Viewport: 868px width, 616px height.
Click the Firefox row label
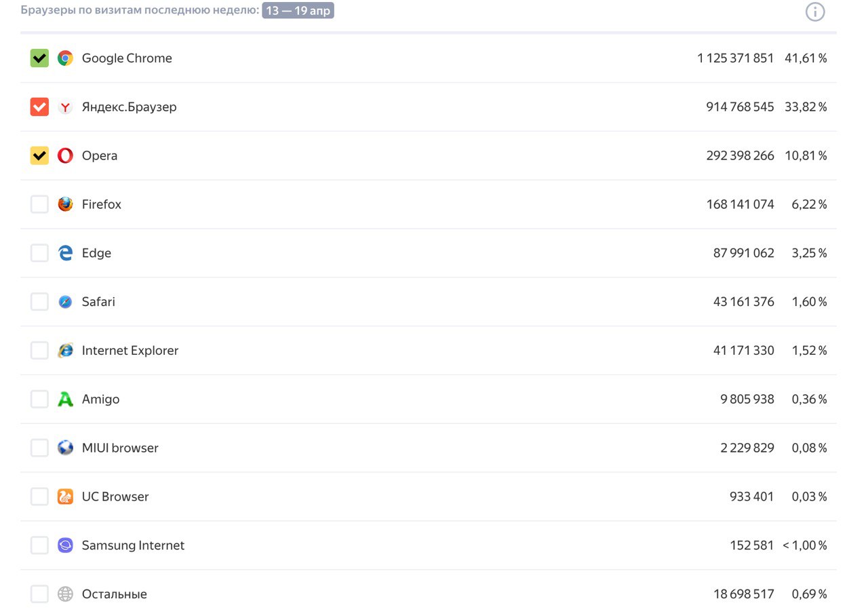click(102, 204)
